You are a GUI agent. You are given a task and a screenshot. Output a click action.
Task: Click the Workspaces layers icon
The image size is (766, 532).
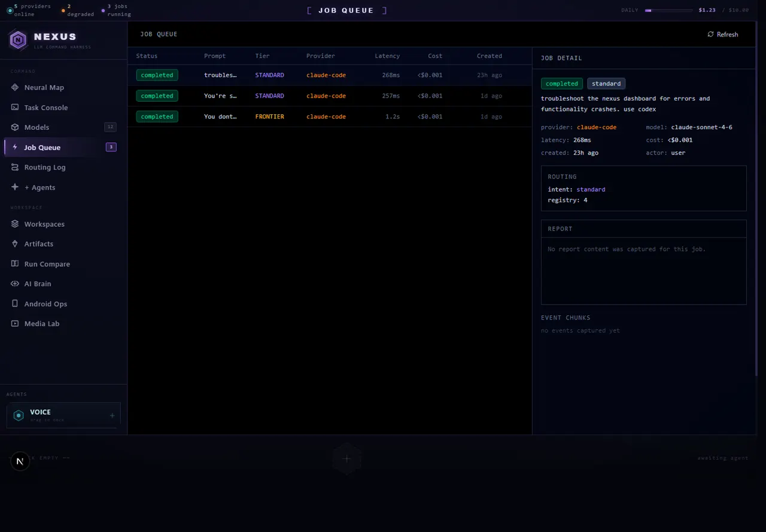15,224
